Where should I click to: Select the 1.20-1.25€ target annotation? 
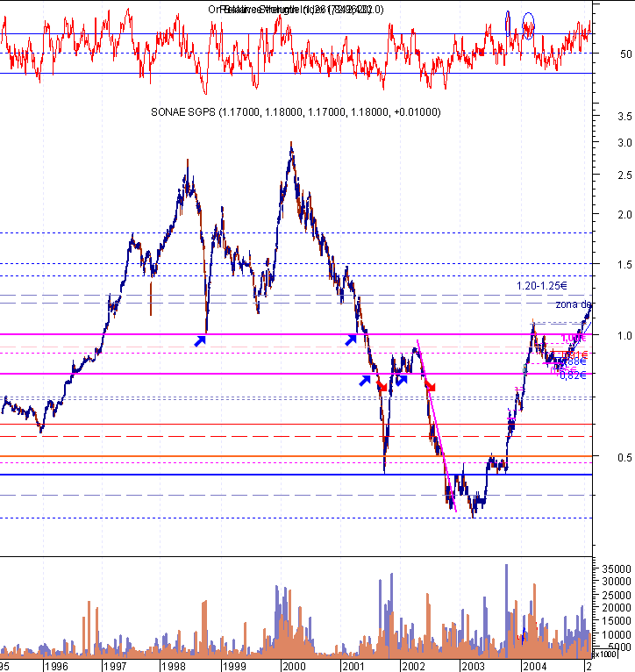542,286
